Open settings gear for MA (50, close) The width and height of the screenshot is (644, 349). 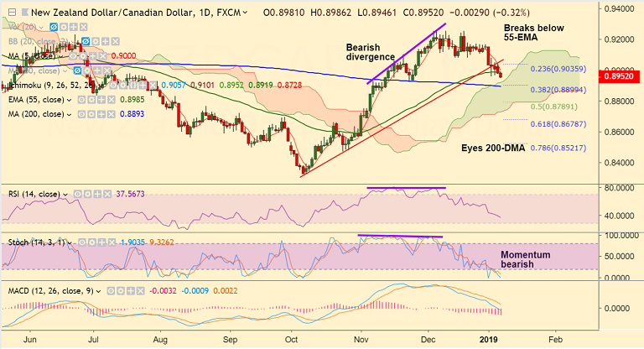coord(87,70)
